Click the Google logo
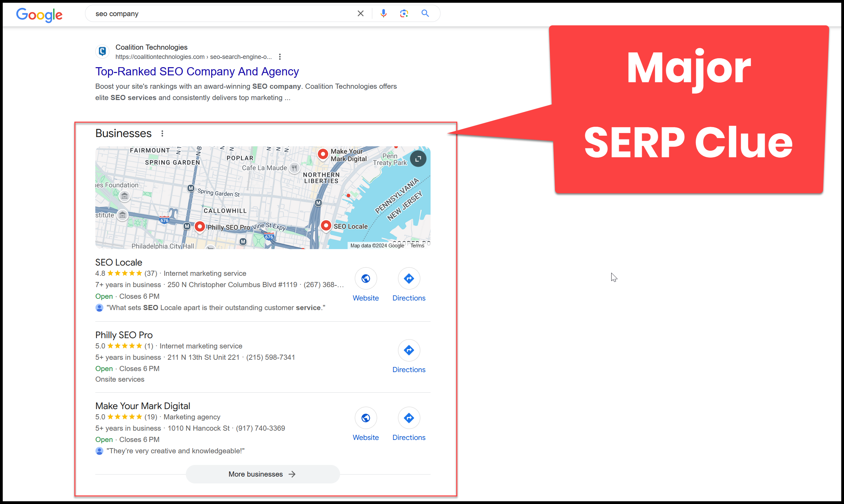The image size is (844, 504). pyautogui.click(x=39, y=14)
